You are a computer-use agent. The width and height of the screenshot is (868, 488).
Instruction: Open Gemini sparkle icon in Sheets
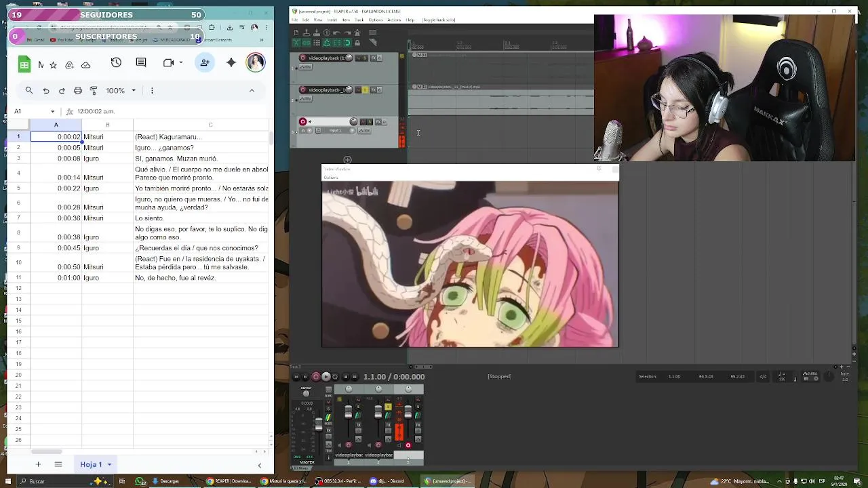pyautogui.click(x=231, y=62)
